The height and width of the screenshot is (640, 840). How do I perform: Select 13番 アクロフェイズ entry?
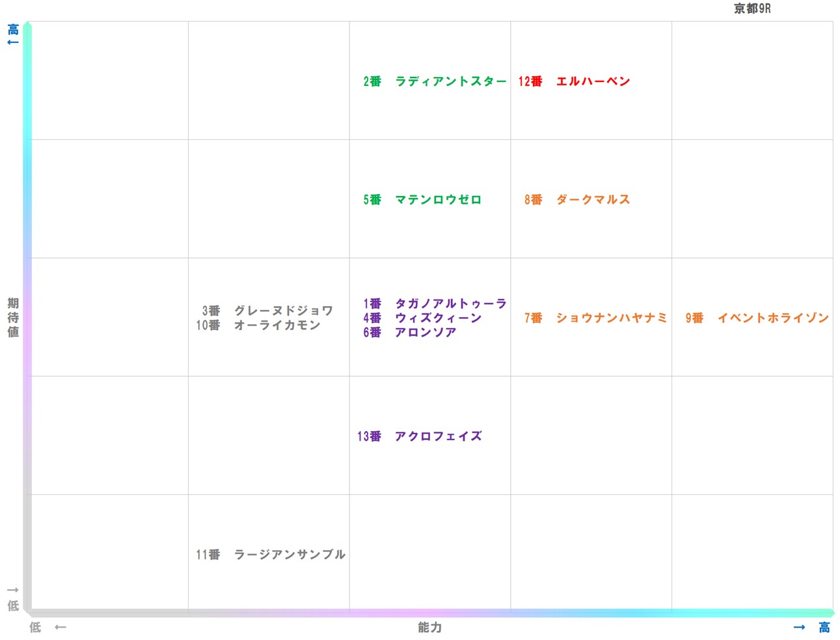pos(420,436)
